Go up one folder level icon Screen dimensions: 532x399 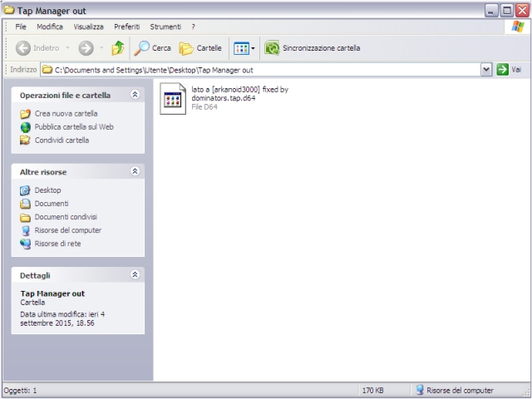[x=118, y=48]
